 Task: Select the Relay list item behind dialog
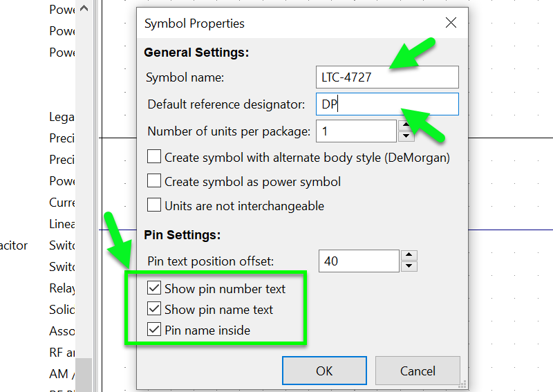pos(62,288)
